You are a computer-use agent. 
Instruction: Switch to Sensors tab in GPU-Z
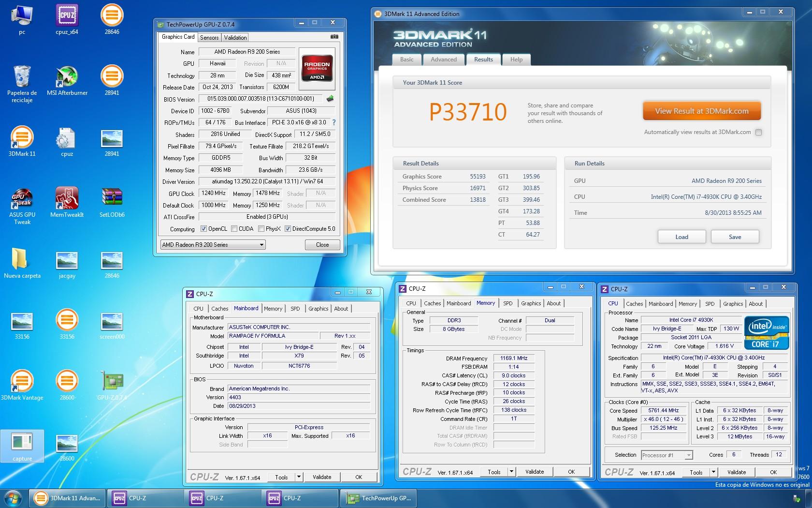(x=209, y=37)
